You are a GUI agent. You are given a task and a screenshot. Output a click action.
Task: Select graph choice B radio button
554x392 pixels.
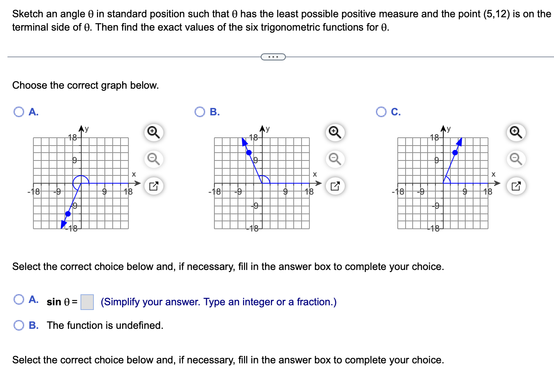(200, 112)
